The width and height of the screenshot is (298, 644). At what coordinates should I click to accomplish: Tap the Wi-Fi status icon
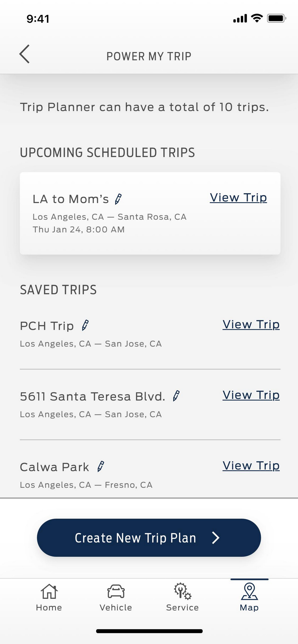coord(257,18)
